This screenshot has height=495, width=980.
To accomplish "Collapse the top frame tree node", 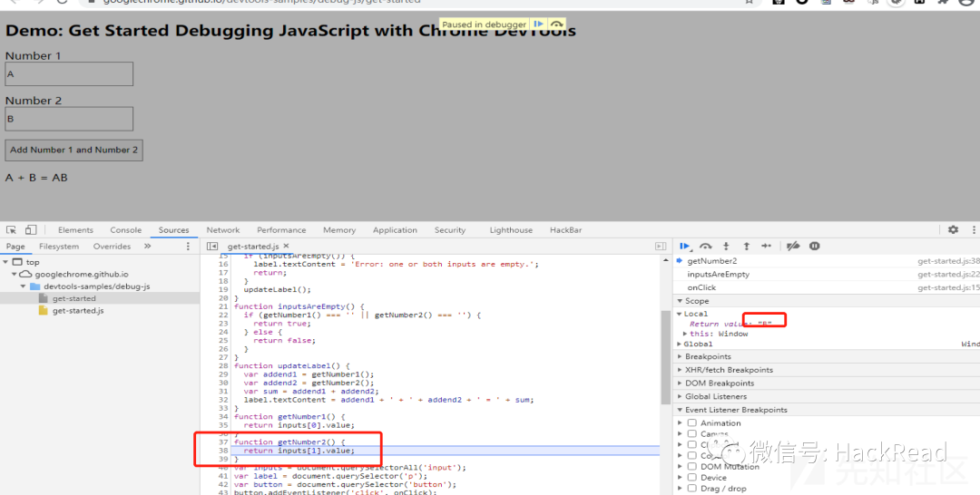I will [5, 262].
